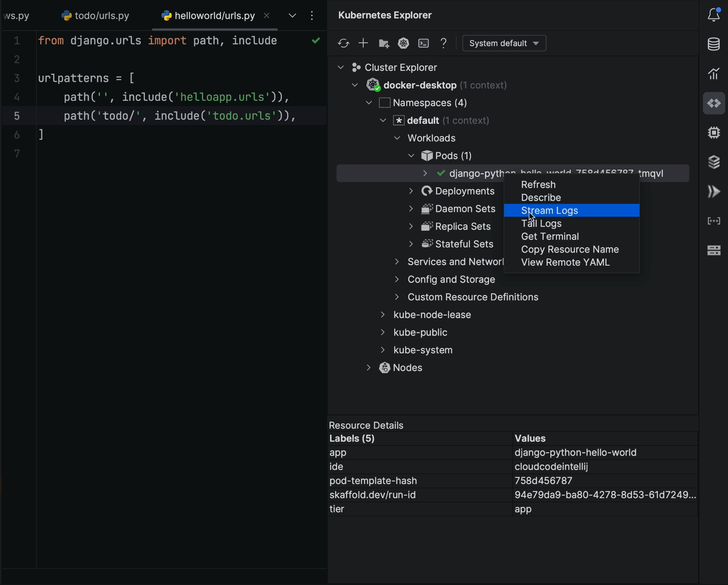Click the help question mark icon
The width and height of the screenshot is (728, 585).
[444, 43]
